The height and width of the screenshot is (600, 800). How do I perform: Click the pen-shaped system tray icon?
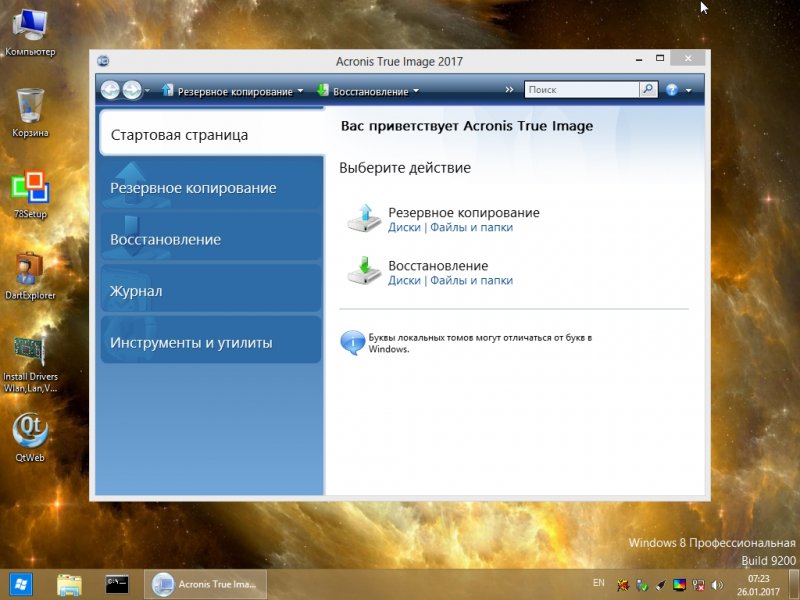coord(660,585)
